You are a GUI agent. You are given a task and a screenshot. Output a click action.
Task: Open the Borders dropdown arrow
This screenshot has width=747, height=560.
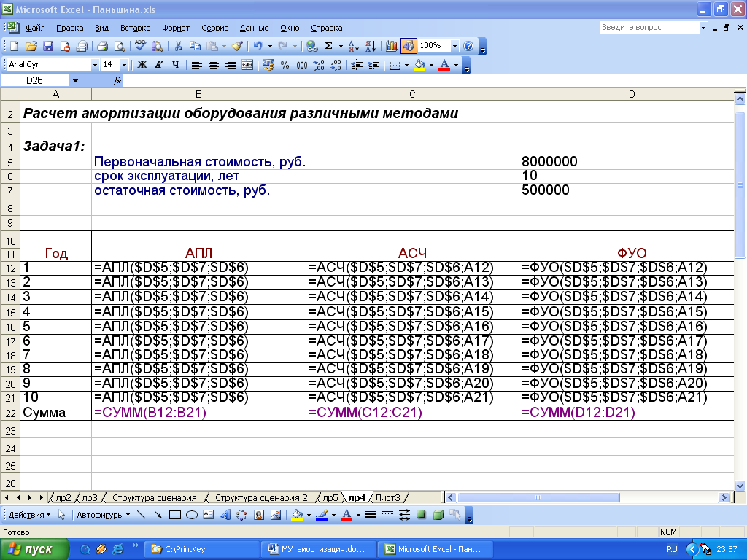[406, 65]
